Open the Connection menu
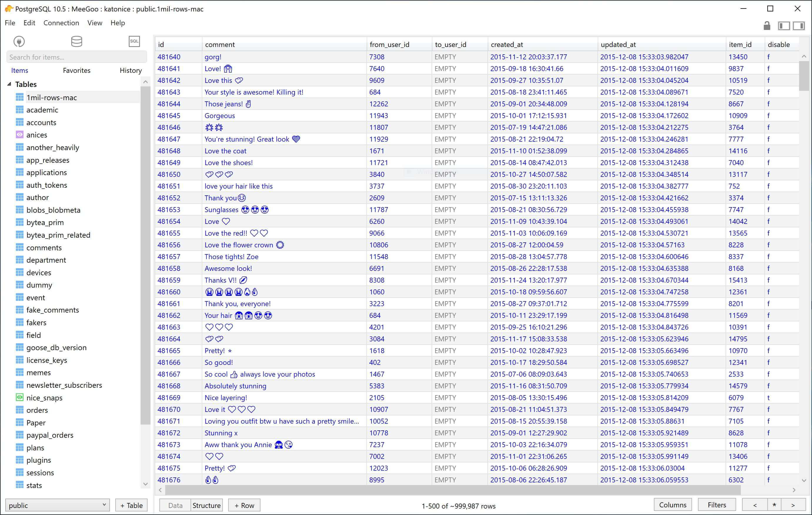Screen dimensions: 812x515 61,23
